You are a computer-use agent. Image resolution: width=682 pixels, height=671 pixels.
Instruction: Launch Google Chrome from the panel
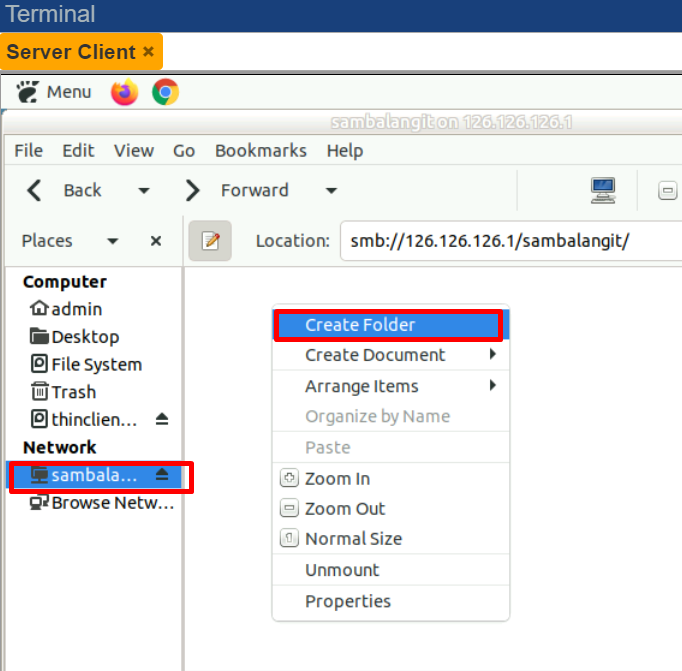pos(165,92)
